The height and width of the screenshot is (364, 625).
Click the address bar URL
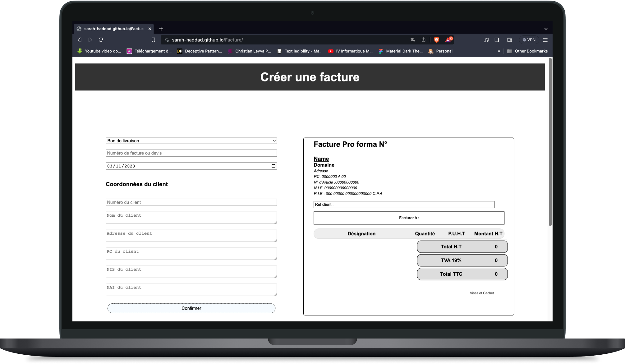[207, 40]
